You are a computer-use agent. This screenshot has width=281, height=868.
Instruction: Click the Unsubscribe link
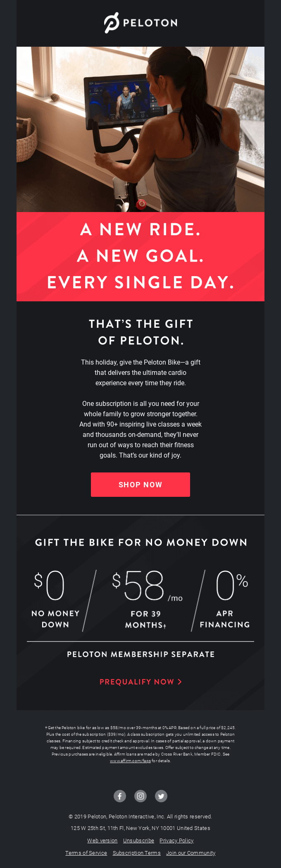point(138,841)
